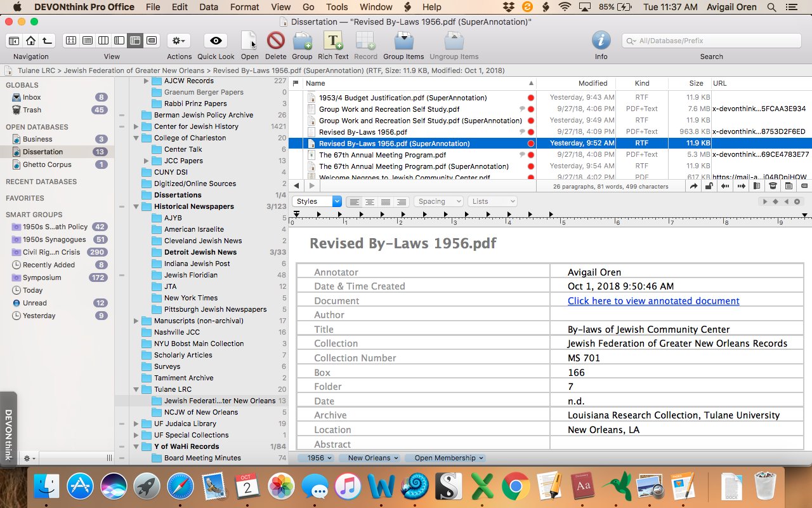Open the Styles dropdown
Image resolution: width=812 pixels, height=508 pixels.
[x=317, y=201]
